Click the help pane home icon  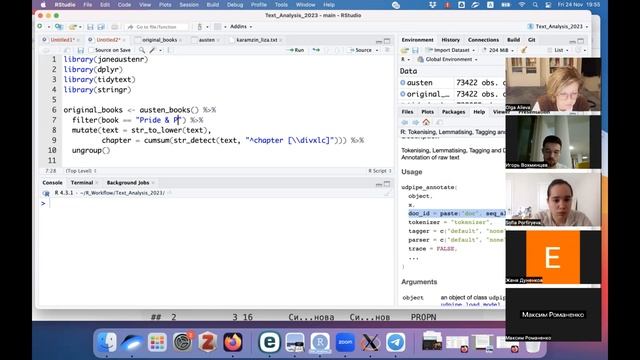coord(426,122)
